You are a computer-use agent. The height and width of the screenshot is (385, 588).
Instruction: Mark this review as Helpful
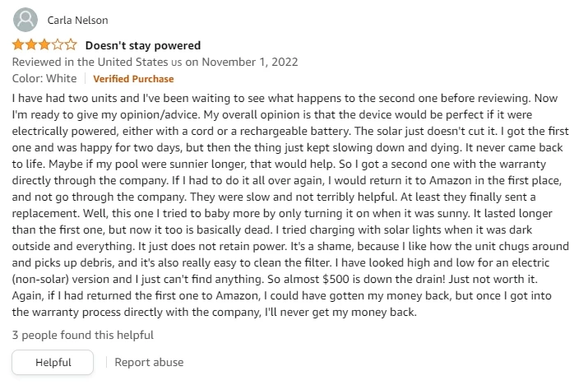pos(53,362)
